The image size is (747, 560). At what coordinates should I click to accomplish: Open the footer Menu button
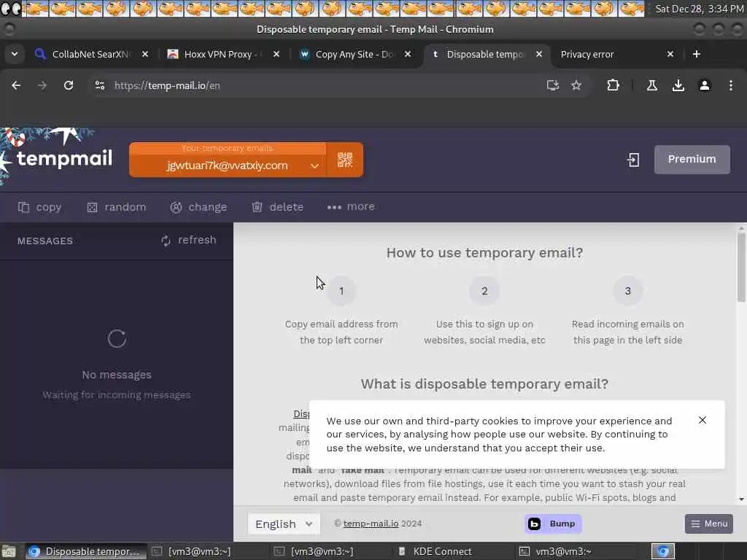click(x=709, y=524)
